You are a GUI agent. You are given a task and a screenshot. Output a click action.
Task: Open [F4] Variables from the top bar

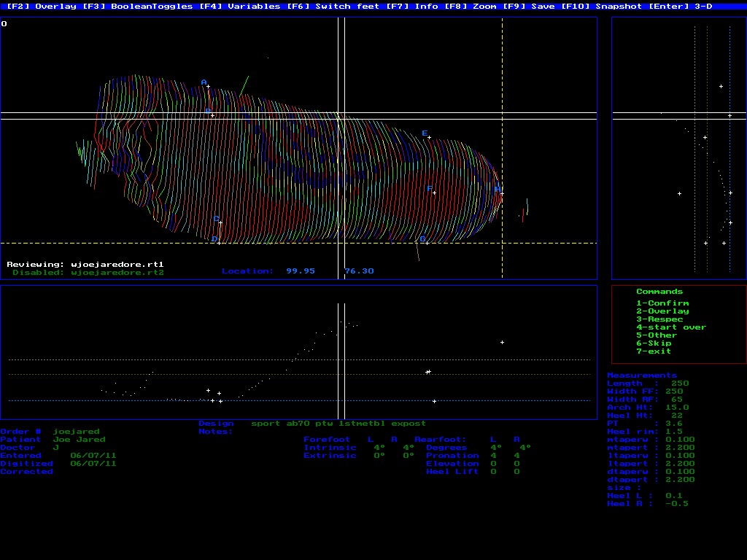pos(239,6)
